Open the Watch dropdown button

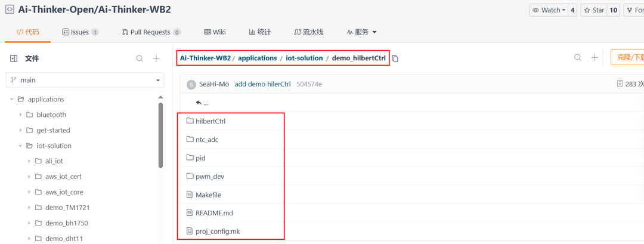click(x=548, y=10)
